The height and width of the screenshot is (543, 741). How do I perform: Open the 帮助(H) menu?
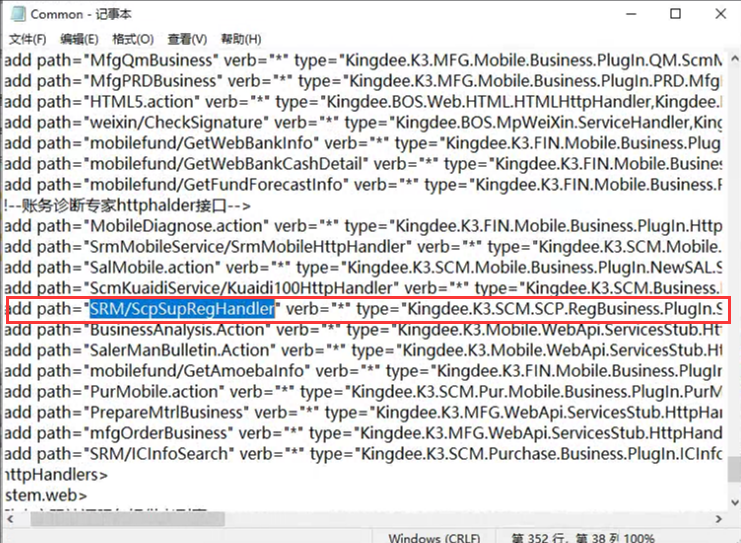pyautogui.click(x=241, y=39)
